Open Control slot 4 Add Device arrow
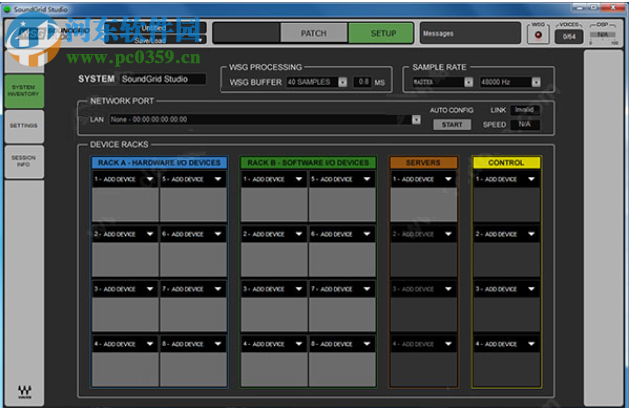This screenshot has width=629, height=408. pos(532,344)
